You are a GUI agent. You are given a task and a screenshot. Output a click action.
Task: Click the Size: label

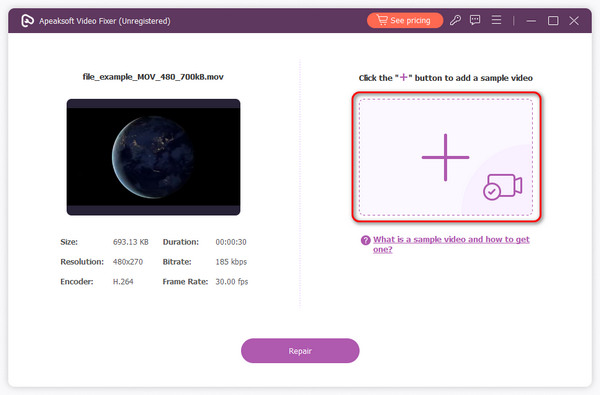[69, 242]
